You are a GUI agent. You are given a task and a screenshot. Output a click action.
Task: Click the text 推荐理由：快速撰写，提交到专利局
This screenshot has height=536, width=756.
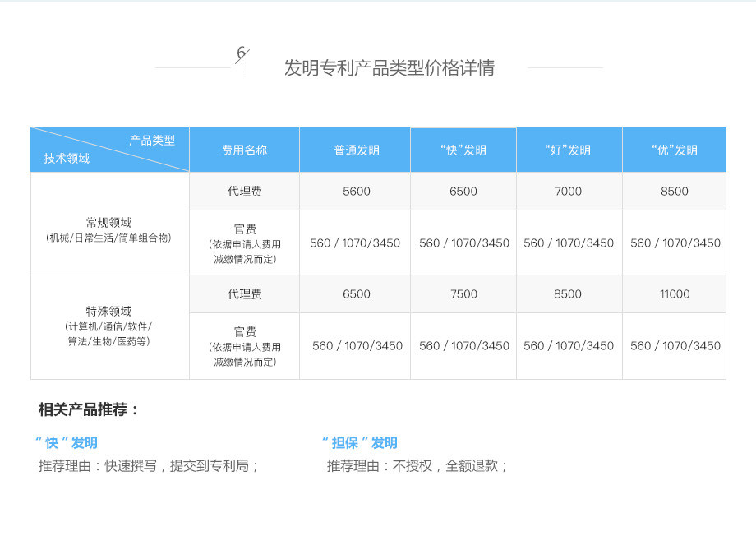(x=149, y=466)
